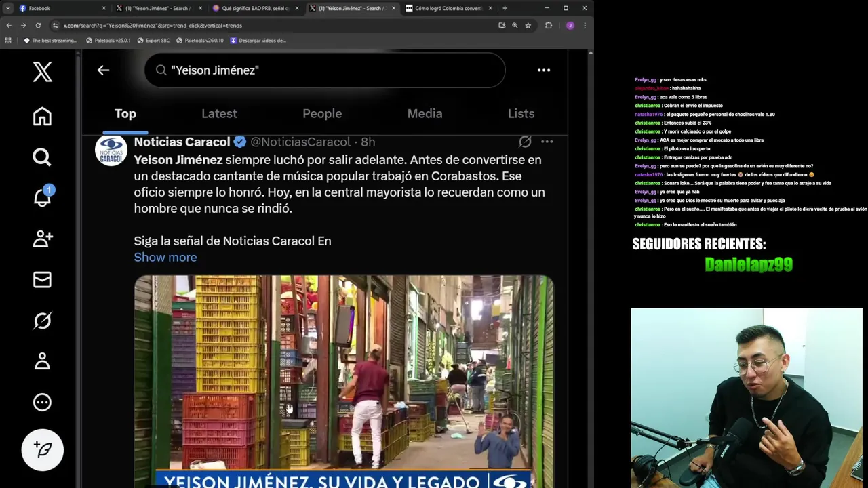Open Explore with the sidebar magnifier icon
This screenshot has height=488, width=868.
(42, 157)
